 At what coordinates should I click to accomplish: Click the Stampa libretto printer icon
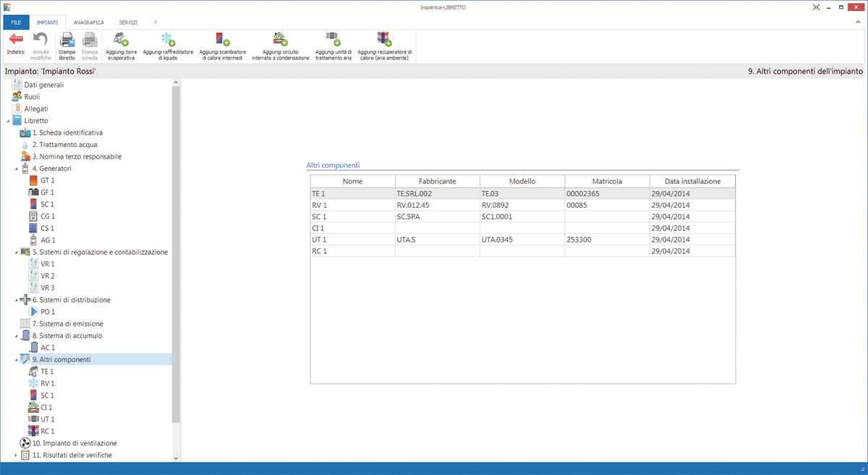pos(67,41)
